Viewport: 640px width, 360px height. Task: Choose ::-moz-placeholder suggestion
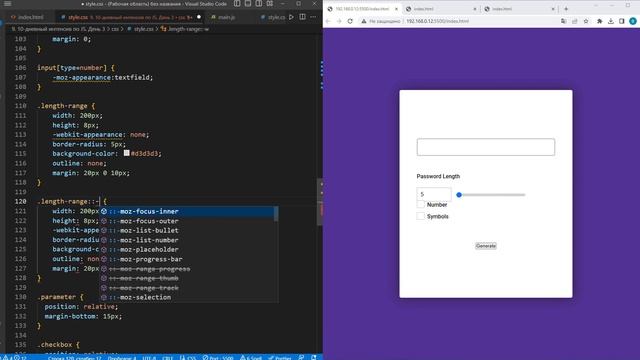(189, 249)
